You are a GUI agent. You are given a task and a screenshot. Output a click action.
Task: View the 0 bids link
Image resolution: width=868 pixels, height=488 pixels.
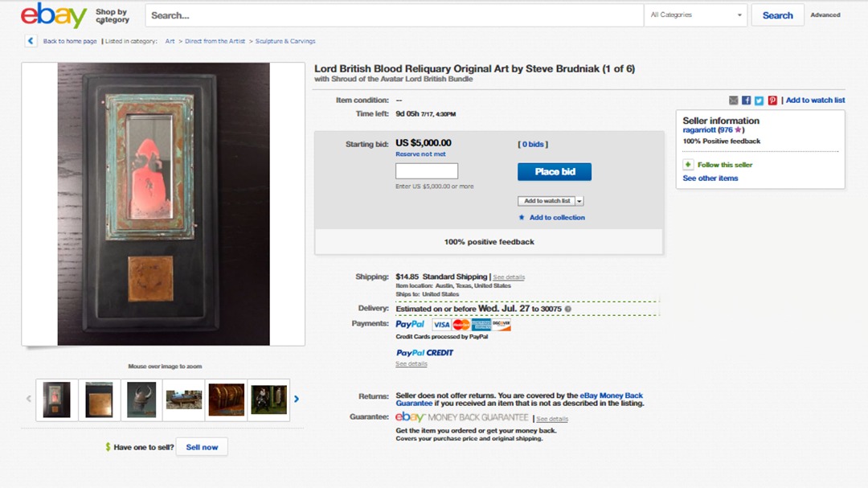click(x=533, y=144)
